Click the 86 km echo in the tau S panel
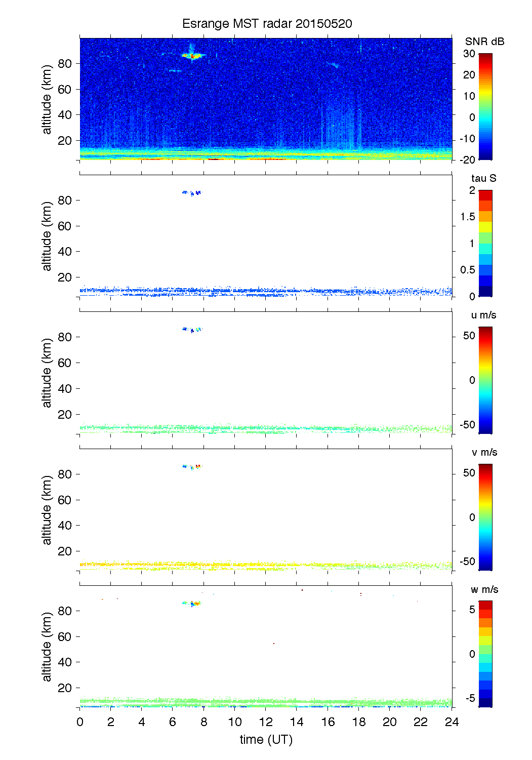Screen dimensions: 532x760 (x=192, y=192)
